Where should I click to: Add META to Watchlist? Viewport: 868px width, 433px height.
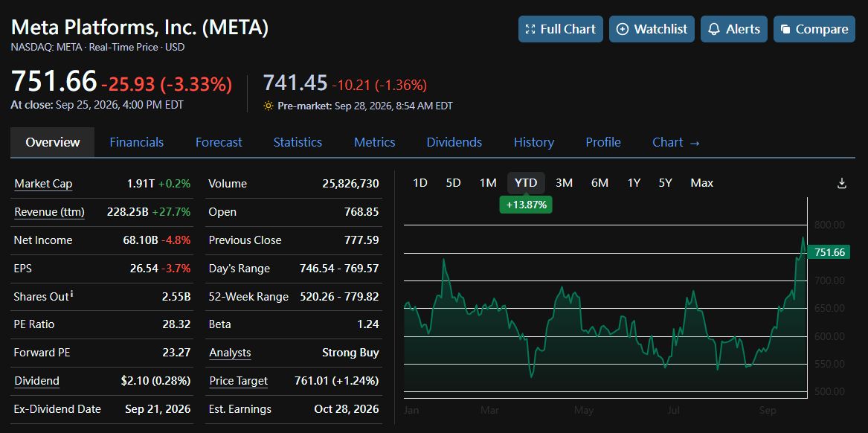click(652, 29)
